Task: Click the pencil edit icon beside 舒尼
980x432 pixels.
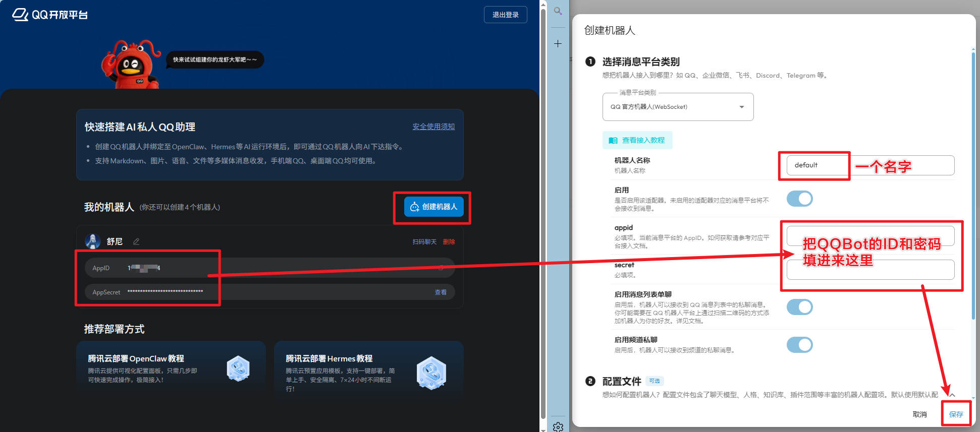Action: pyautogui.click(x=136, y=241)
